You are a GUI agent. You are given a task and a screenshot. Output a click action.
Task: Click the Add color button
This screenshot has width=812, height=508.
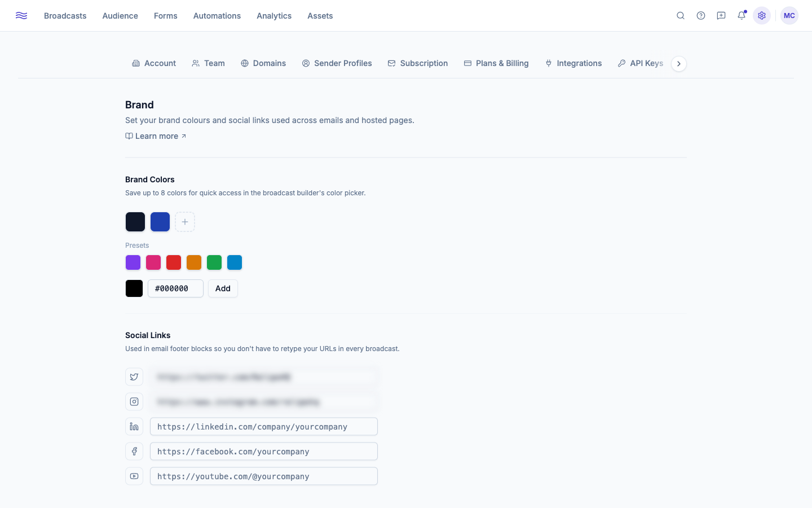pyautogui.click(x=223, y=288)
